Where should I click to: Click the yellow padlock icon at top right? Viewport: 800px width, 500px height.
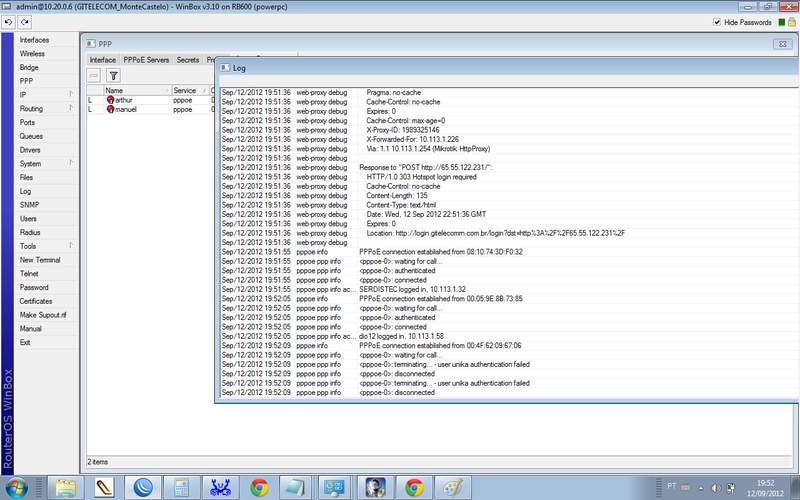coord(791,22)
